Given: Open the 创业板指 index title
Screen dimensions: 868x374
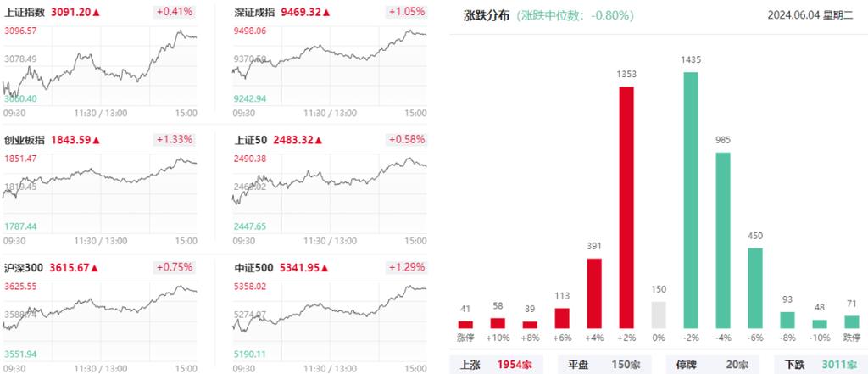Looking at the screenshot, I should click(x=25, y=140).
